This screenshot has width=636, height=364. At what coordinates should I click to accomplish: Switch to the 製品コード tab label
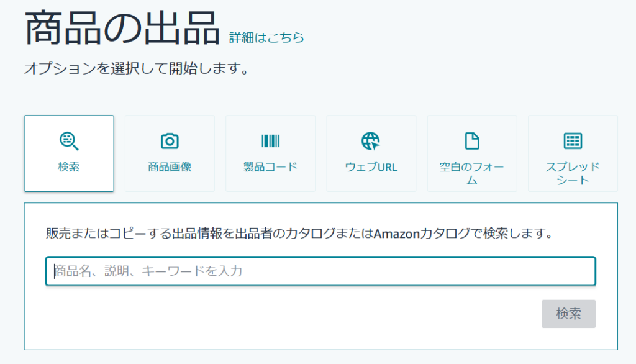pyautogui.click(x=271, y=167)
